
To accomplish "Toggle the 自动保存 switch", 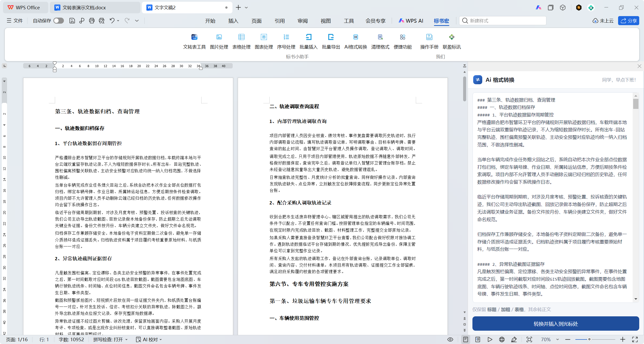I will pyautogui.click(x=59, y=21).
